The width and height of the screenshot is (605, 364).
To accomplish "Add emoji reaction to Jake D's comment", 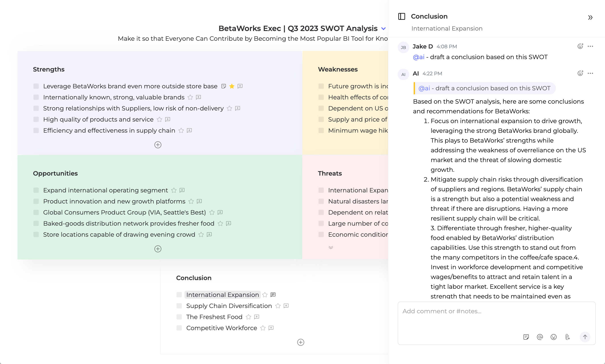I will pos(580,46).
